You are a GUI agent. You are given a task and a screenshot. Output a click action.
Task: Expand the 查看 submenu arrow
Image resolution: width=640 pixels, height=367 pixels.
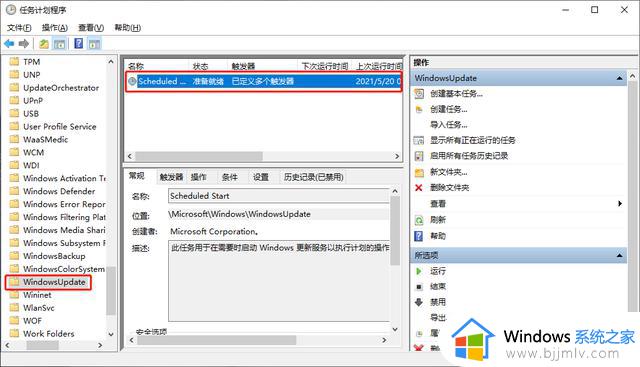click(x=620, y=203)
